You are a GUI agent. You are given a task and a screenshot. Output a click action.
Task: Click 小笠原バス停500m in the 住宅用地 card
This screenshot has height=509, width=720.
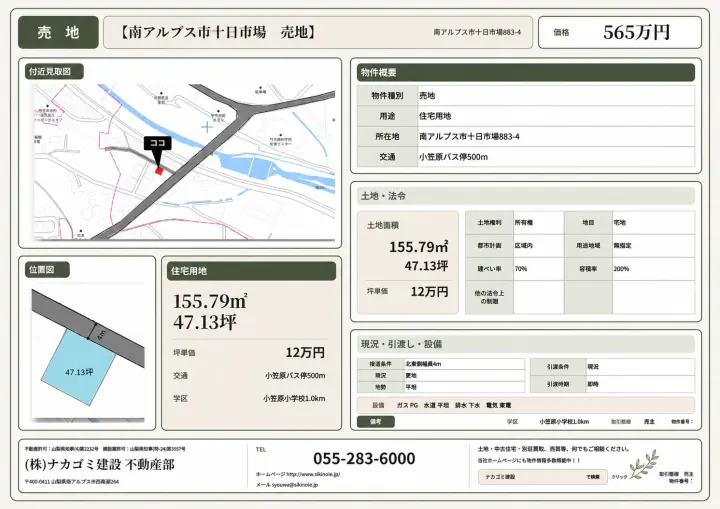tap(295, 375)
